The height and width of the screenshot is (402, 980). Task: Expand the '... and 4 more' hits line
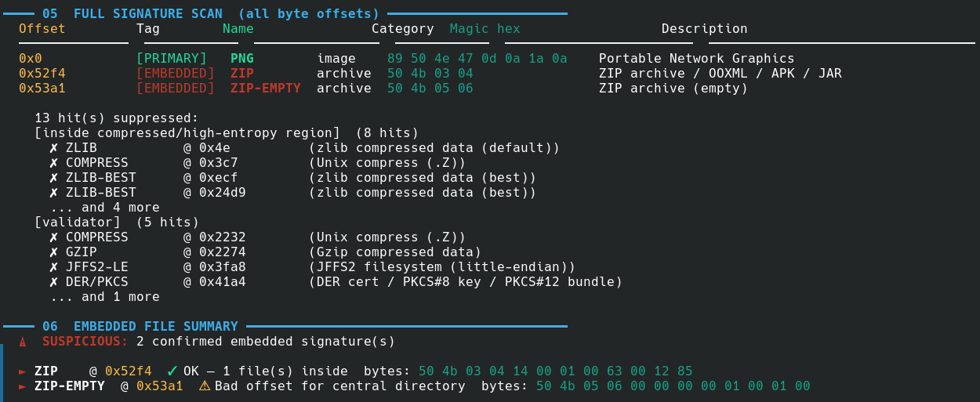tap(104, 208)
